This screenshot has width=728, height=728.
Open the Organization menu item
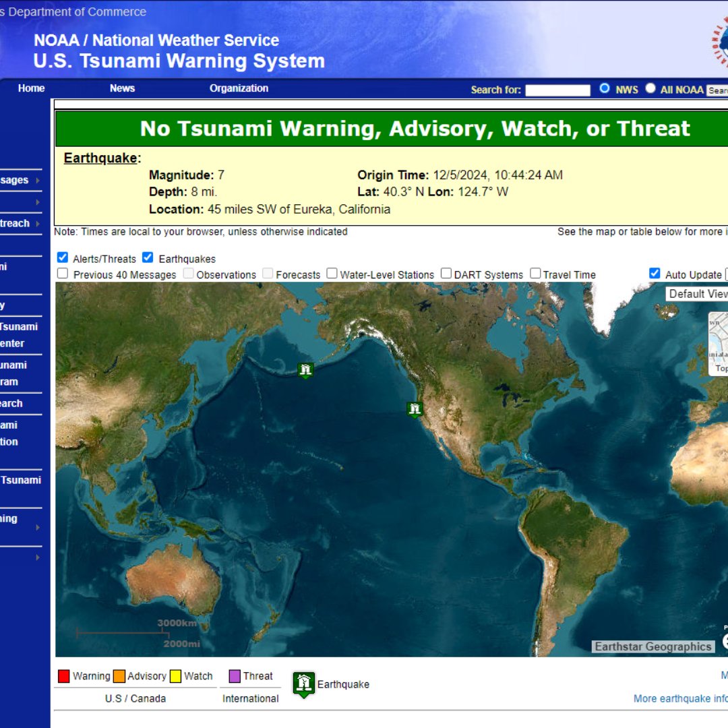[x=239, y=88]
